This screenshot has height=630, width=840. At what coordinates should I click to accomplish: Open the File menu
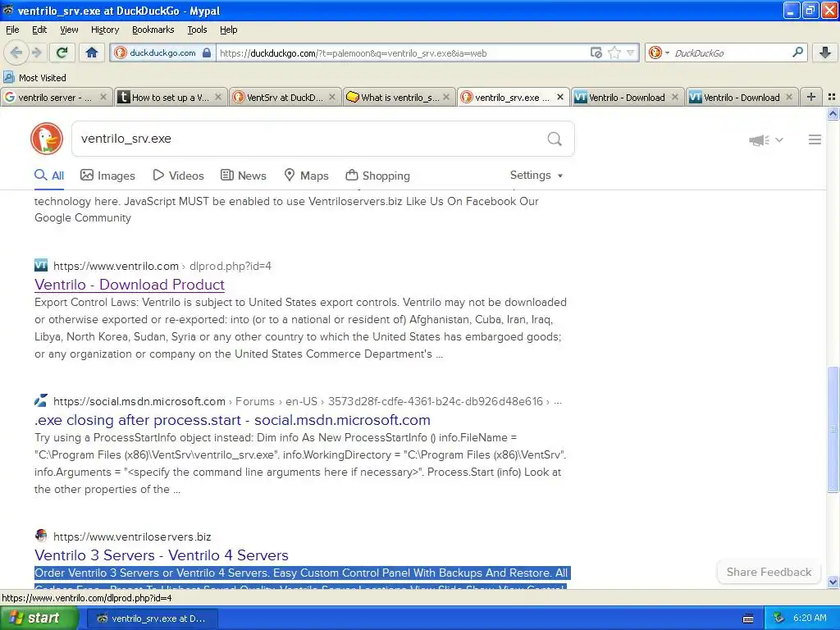(12, 30)
